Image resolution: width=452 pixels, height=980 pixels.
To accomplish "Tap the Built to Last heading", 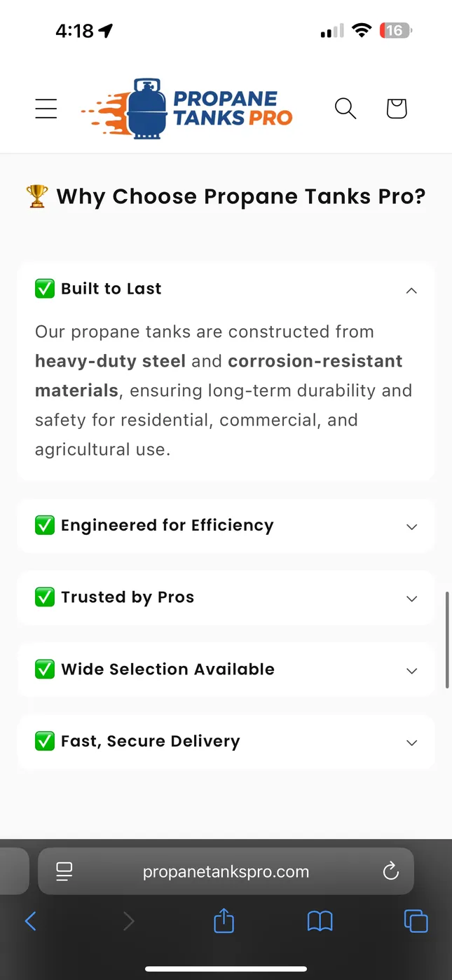I will coord(111,289).
